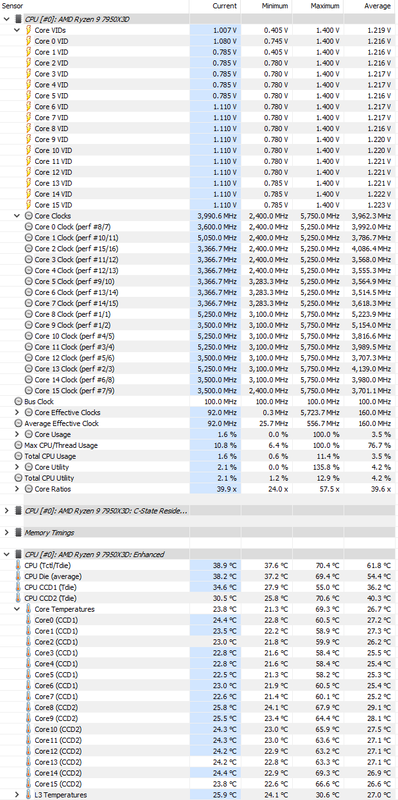Click the lightning icon beside Core 15 VID
The width and height of the screenshot is (398, 800).
(x=29, y=205)
